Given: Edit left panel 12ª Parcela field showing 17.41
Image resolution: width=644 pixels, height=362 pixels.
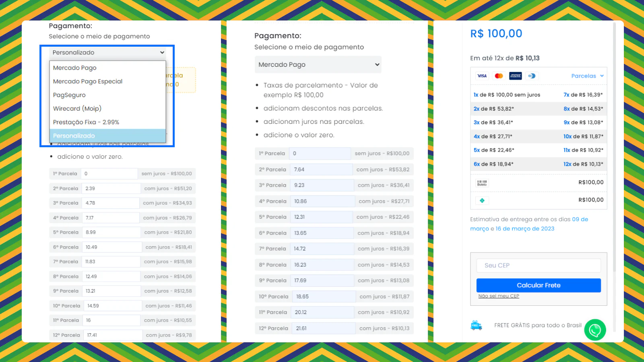Looking at the screenshot, I should coord(113,335).
